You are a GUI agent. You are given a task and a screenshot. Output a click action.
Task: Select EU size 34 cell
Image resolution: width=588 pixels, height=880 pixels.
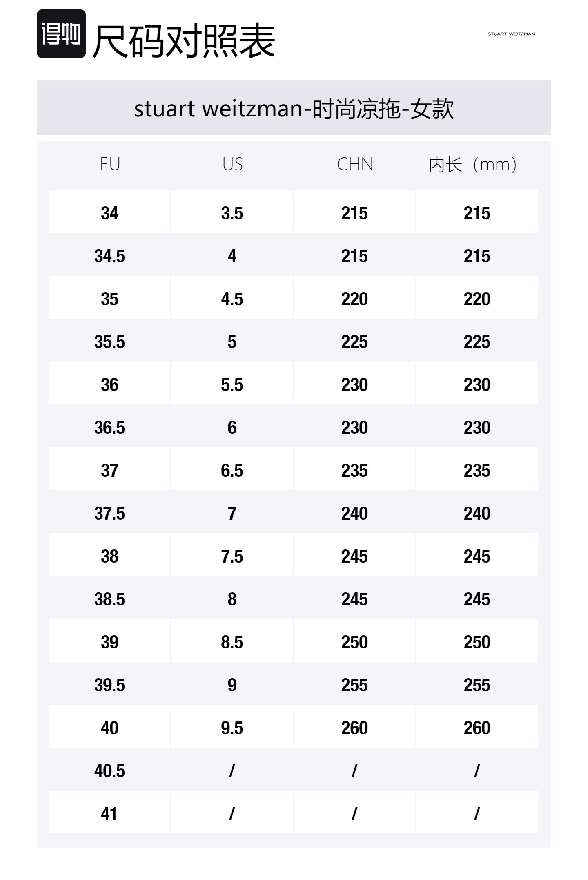coord(109,213)
